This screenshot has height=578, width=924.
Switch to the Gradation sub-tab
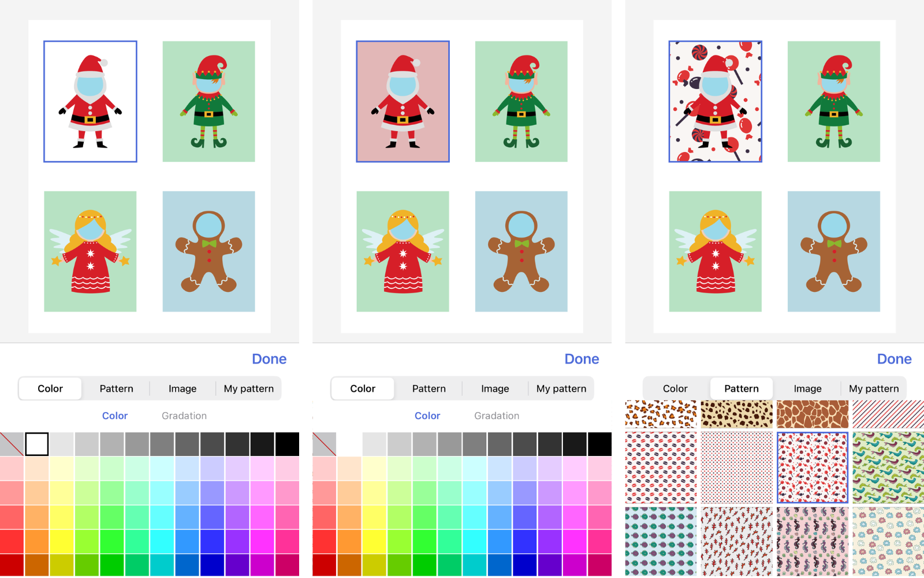point(184,415)
